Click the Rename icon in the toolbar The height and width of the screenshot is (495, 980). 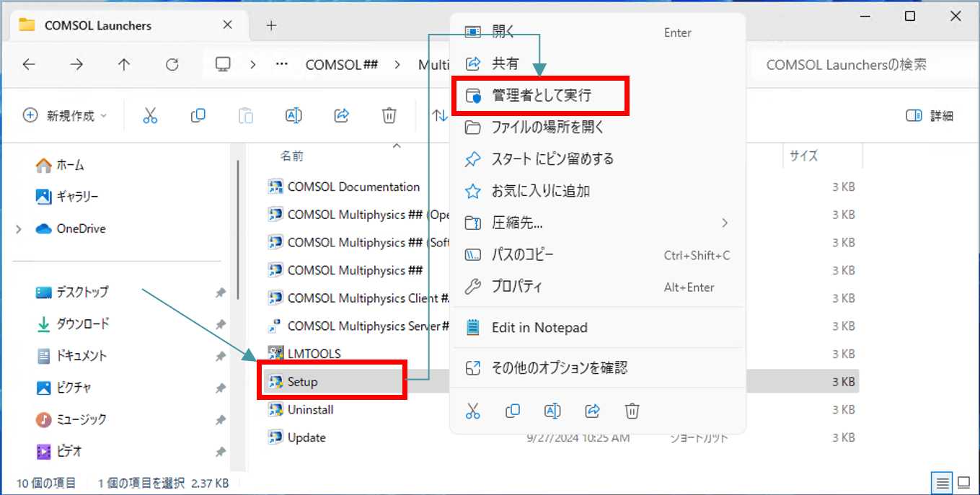293,115
